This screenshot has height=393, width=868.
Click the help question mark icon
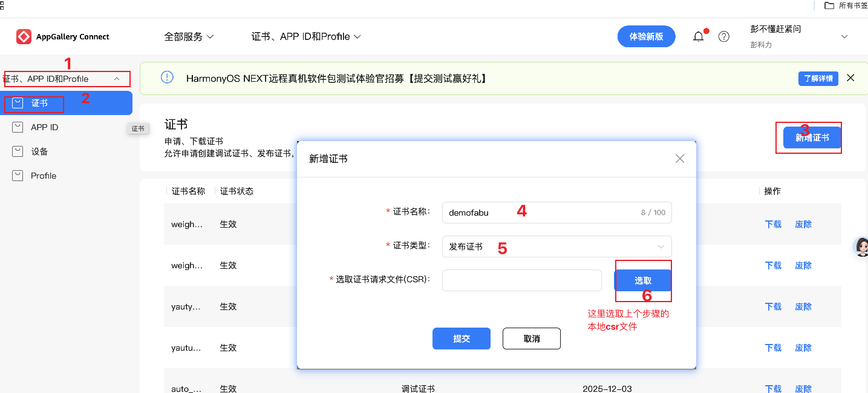pyautogui.click(x=723, y=36)
